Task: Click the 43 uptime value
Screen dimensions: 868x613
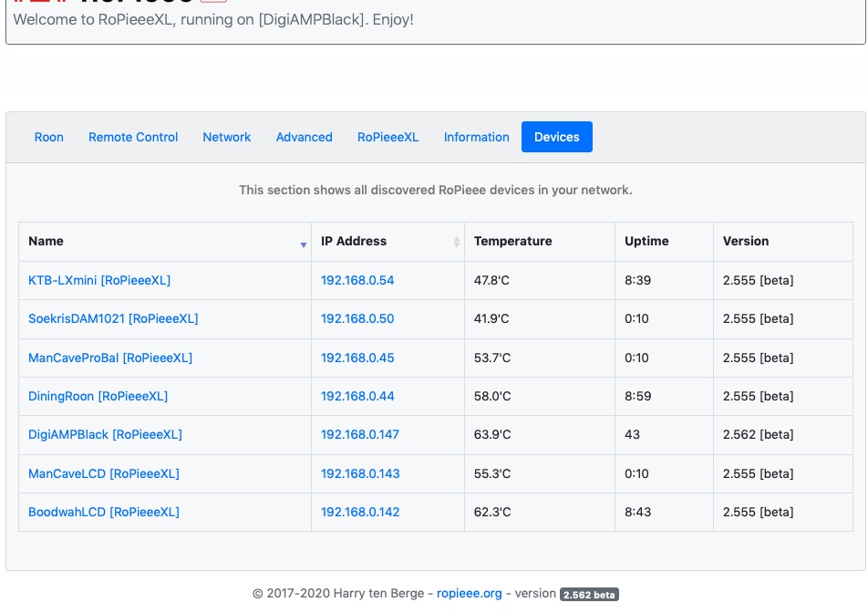Action: 632,434
